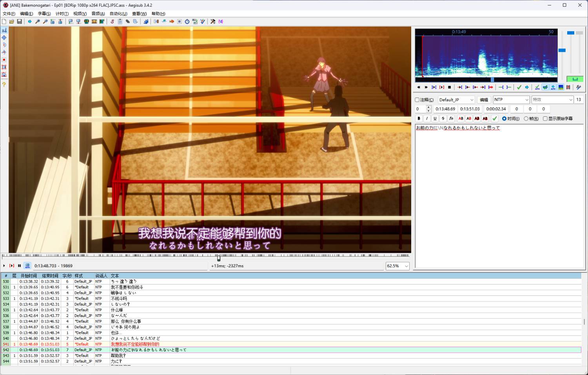Enable 显示原始字幕 checkbox

(545, 119)
